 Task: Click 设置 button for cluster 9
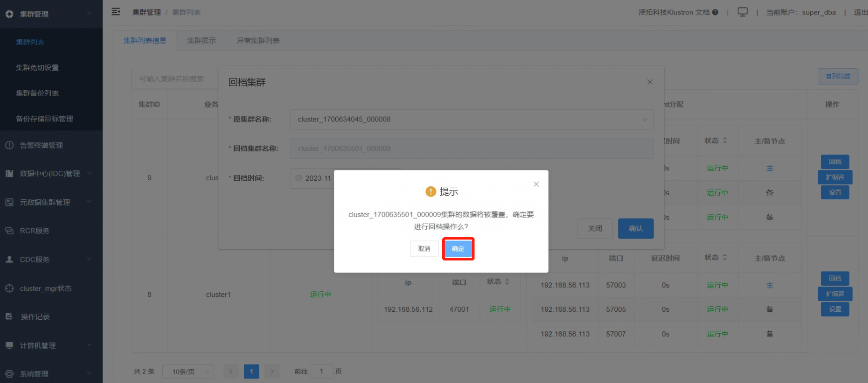pyautogui.click(x=835, y=192)
